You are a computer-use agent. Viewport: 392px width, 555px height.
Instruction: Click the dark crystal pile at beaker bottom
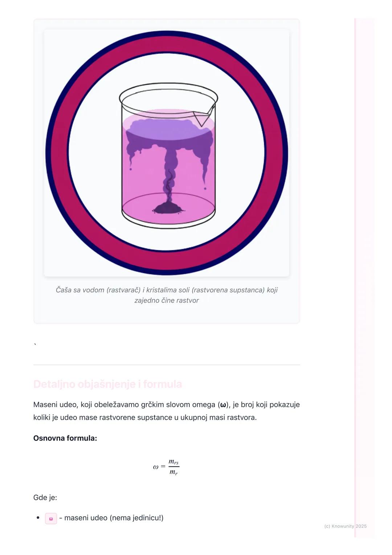168,208
